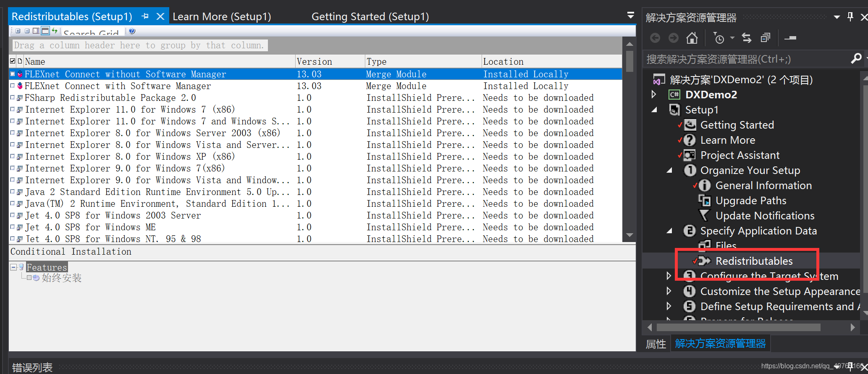Check FLEXnet Connect without Software Manager checkbox
The width and height of the screenshot is (868, 374).
click(13, 74)
